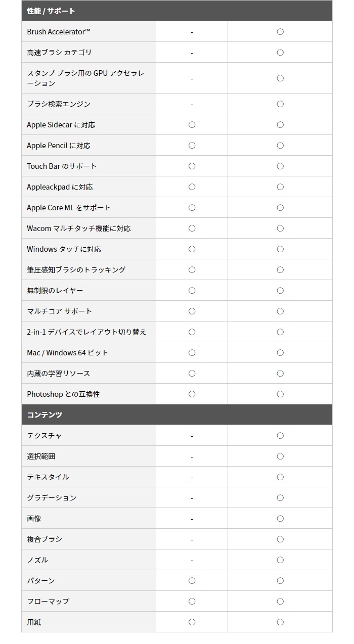Screen dimensions: 354x644
Task: Click the first circle in パターン row
Action: [x=192, y=581]
